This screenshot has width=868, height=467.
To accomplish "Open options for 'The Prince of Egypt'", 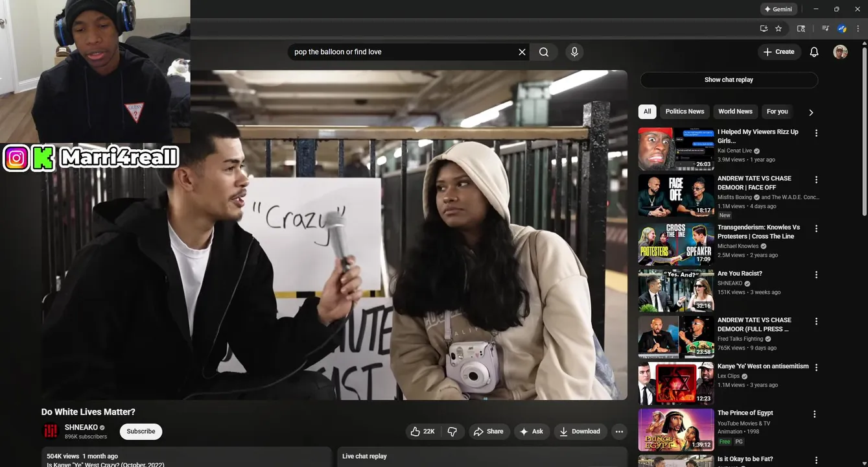I will (815, 414).
